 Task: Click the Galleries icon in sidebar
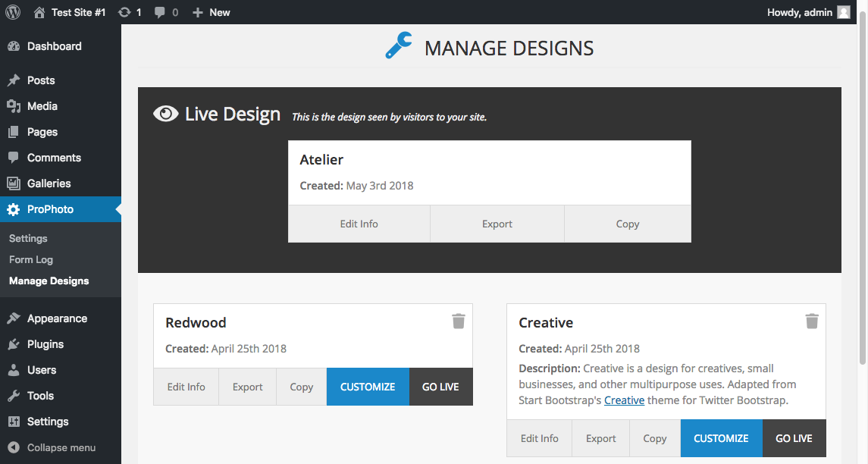pos(14,183)
